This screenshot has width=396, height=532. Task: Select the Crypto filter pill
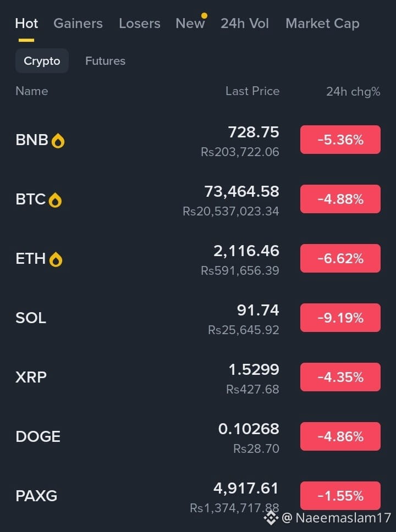(x=42, y=61)
